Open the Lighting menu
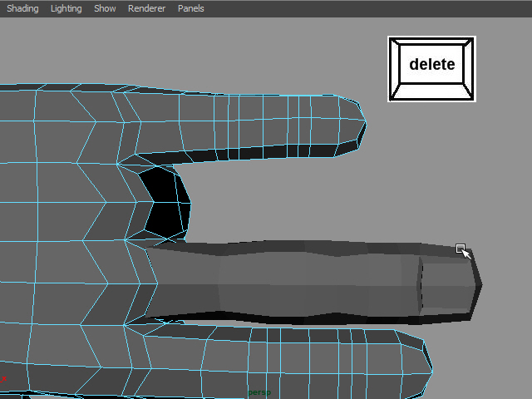Viewport: 532px width, 399px height. point(66,8)
